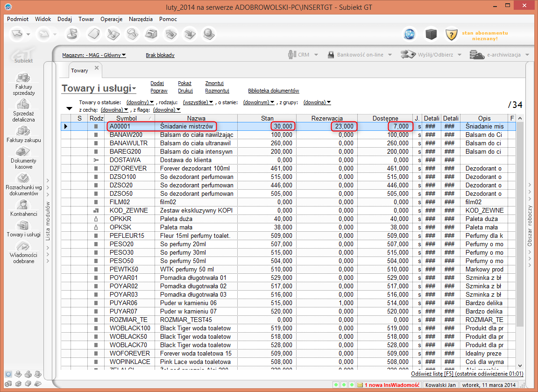Open the Wiadomości odebrane module
The image size is (538, 392).
tap(24, 252)
